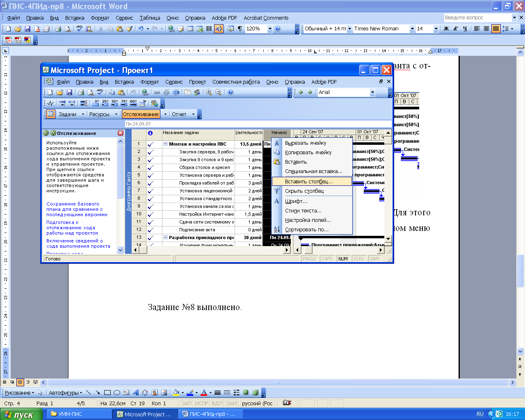Click the Отслеживание button in Project Guide toolbar

140,114
